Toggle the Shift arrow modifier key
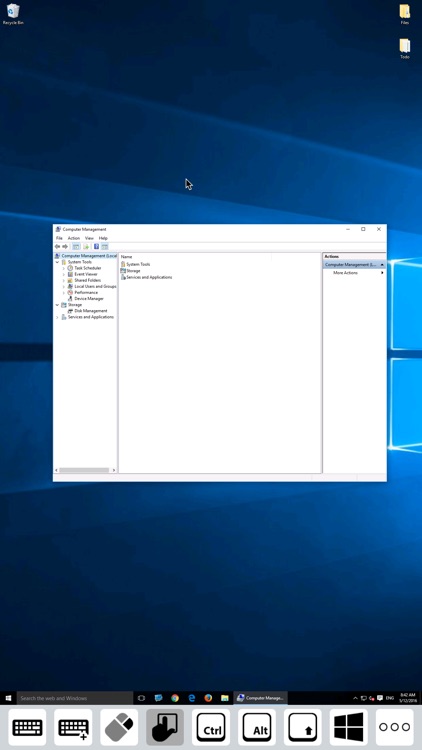 coord(303,728)
